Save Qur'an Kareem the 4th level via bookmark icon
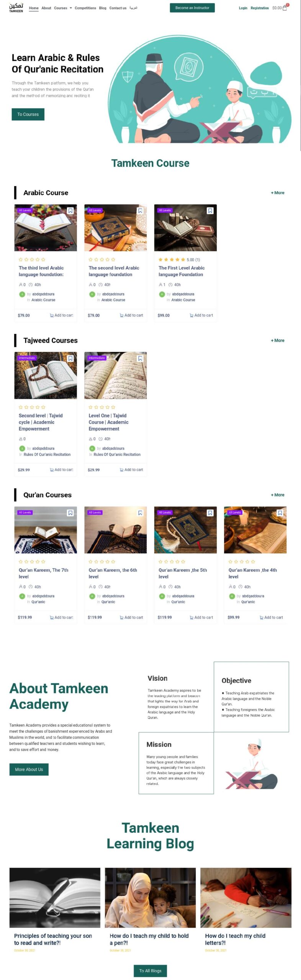Screen dimensions: 301x980 pos(280,513)
